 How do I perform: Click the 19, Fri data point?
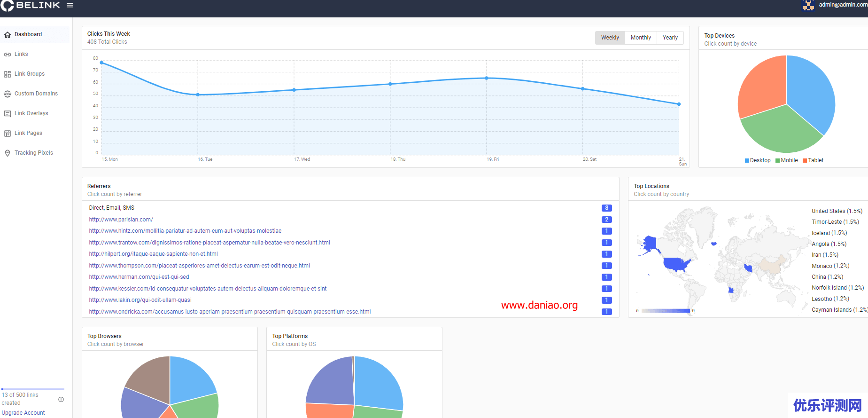pos(487,78)
